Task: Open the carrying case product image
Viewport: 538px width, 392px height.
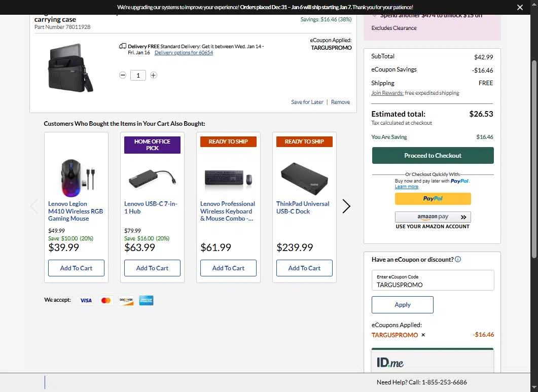Action: [x=70, y=68]
